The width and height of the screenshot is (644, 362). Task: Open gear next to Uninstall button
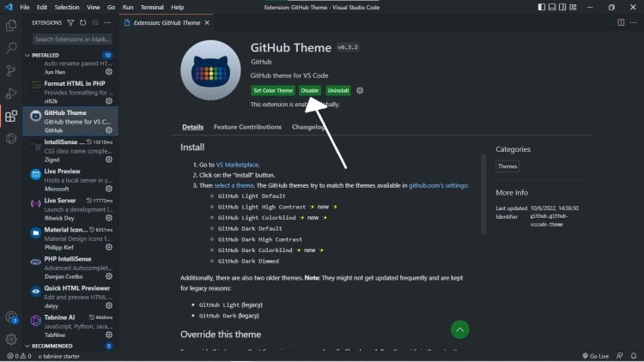[x=360, y=90]
